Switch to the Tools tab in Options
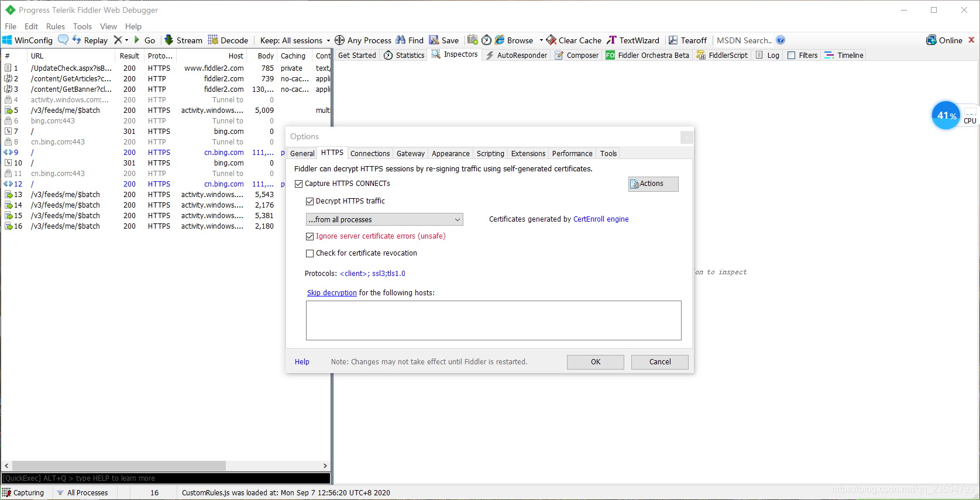The image size is (980, 500). click(608, 153)
